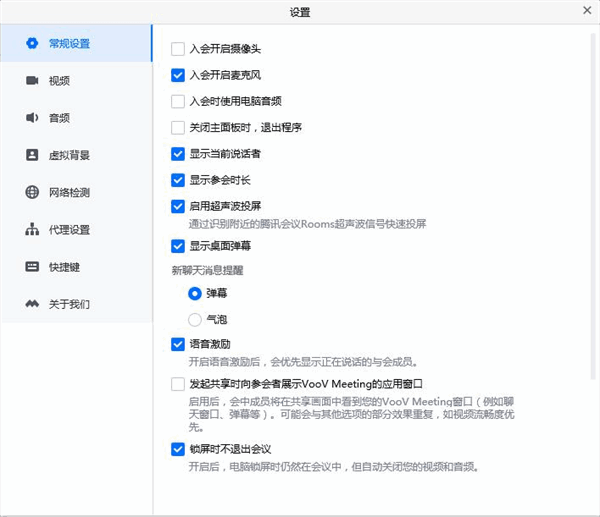
Task: Tick the 入会时使用电脑音频 checkbox
Action: [178, 101]
